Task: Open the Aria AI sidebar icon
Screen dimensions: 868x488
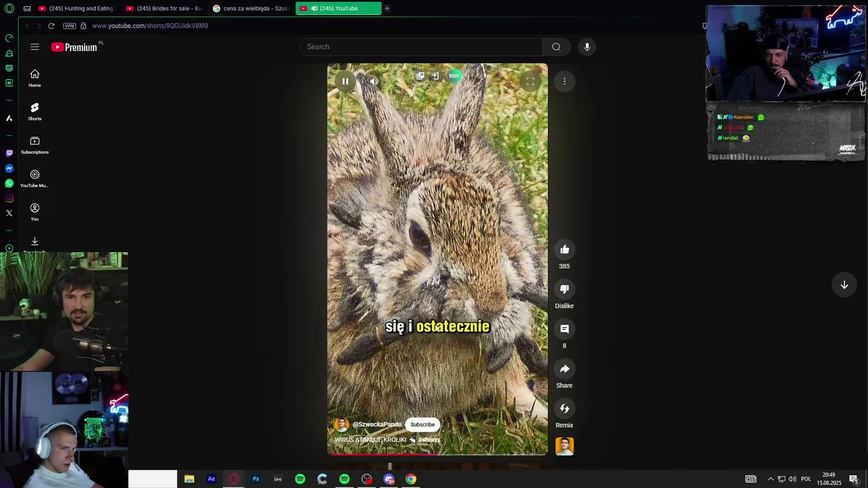Action: 9,118
